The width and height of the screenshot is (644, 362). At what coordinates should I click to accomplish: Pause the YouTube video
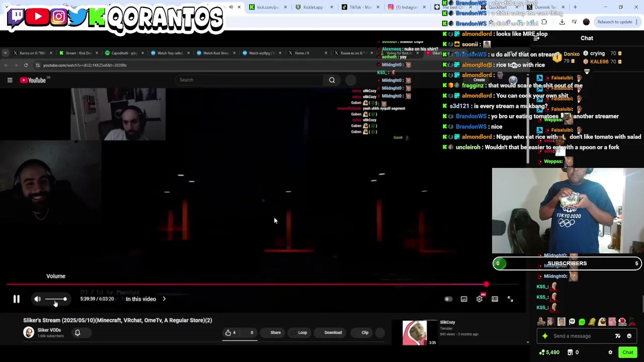click(16, 299)
